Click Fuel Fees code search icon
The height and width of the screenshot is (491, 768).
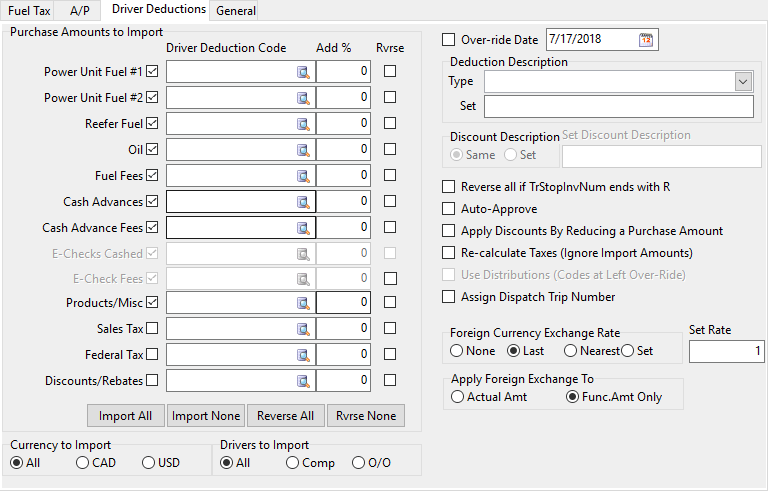(x=303, y=176)
